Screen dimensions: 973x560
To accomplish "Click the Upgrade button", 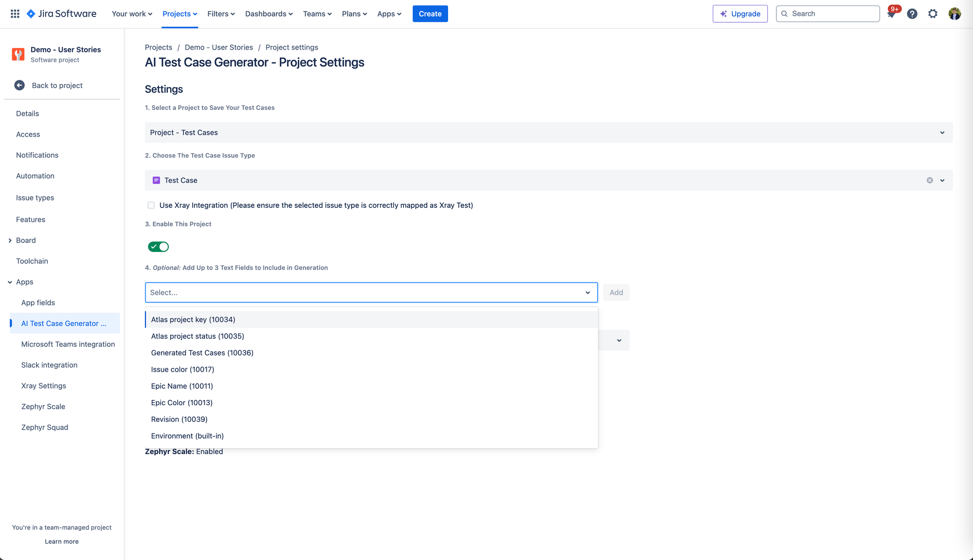I will click(x=740, y=14).
